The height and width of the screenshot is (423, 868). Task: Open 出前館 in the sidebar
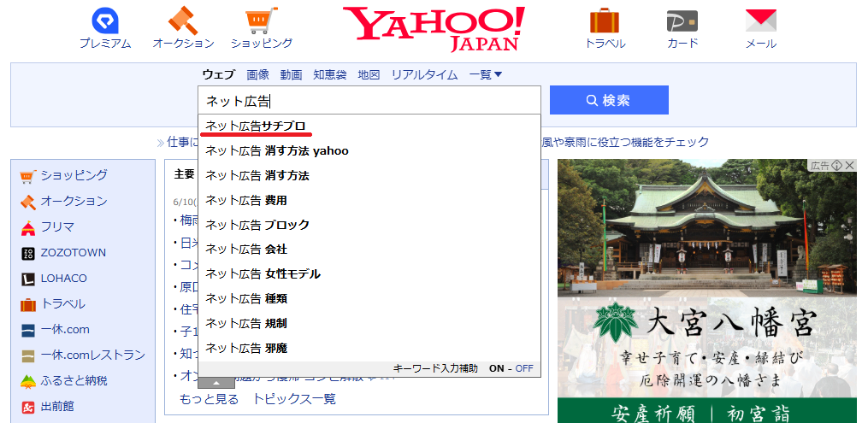(47, 407)
